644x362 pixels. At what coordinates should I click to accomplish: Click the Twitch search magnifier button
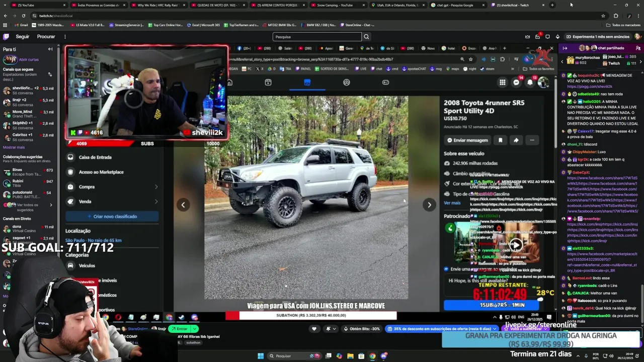pos(366,37)
